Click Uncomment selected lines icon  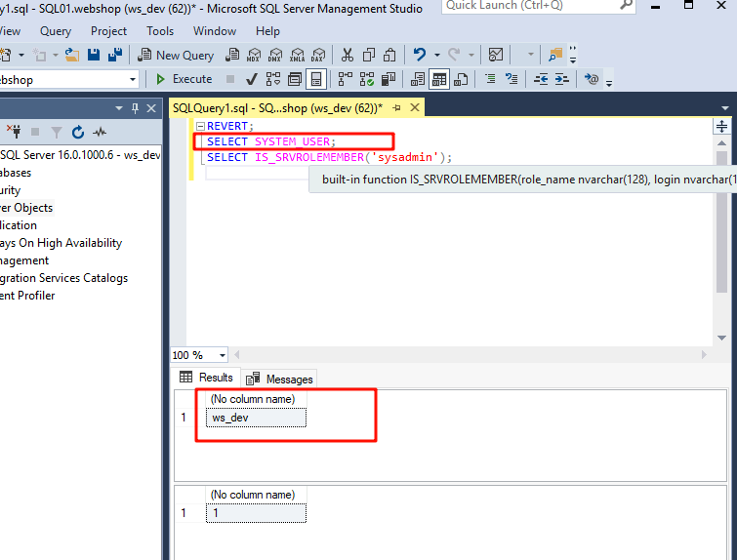click(512, 79)
